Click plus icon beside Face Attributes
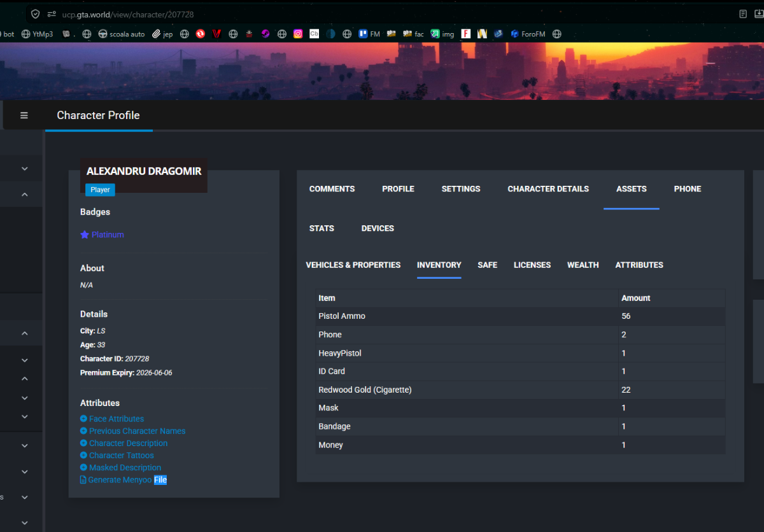The image size is (764, 532). [83, 419]
